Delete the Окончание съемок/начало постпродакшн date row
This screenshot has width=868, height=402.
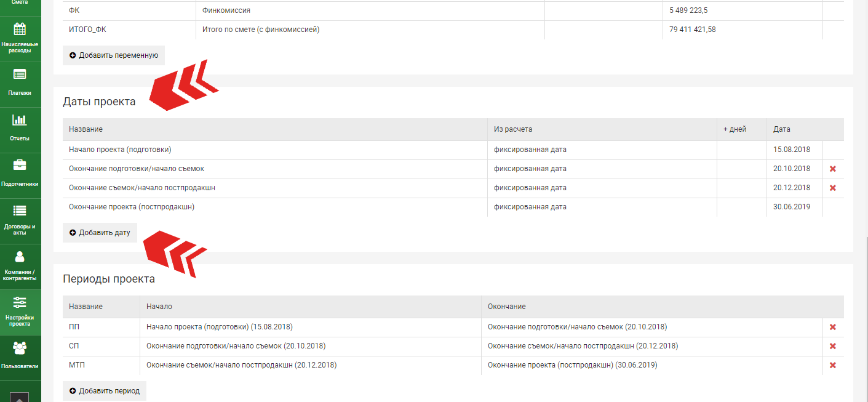pyautogui.click(x=833, y=188)
